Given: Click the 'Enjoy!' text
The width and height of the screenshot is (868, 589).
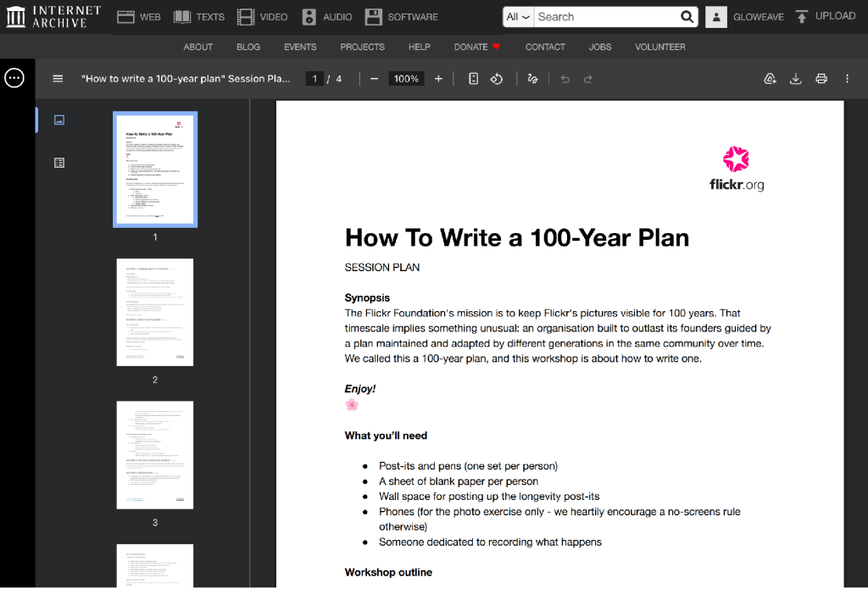Looking at the screenshot, I should [359, 389].
